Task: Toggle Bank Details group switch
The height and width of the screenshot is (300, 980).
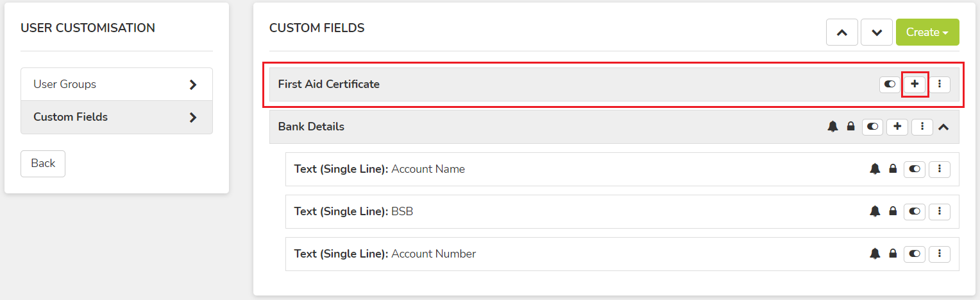Action: coord(872,127)
